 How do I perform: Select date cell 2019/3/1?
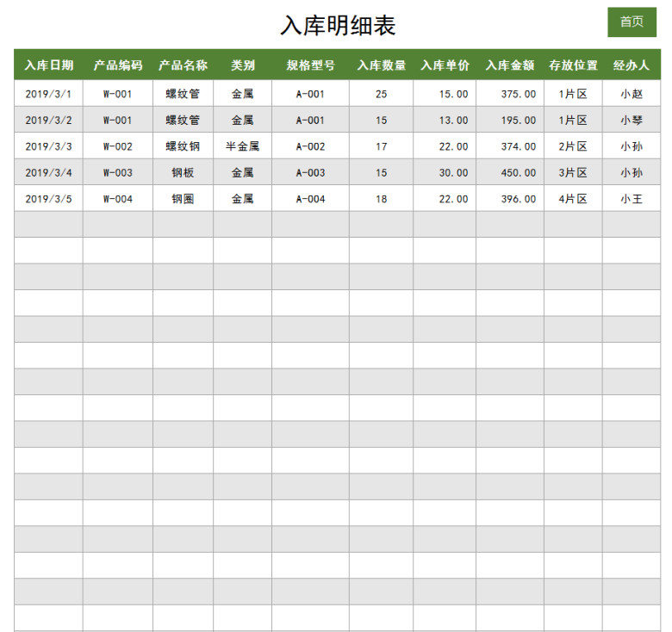click(x=48, y=94)
